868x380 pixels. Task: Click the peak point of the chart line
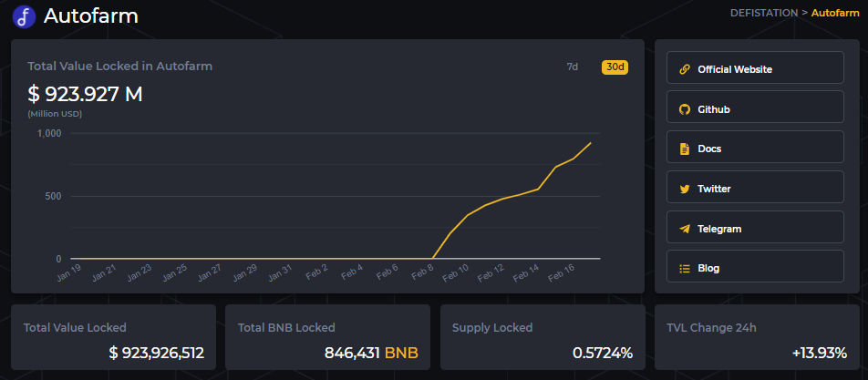(591, 143)
